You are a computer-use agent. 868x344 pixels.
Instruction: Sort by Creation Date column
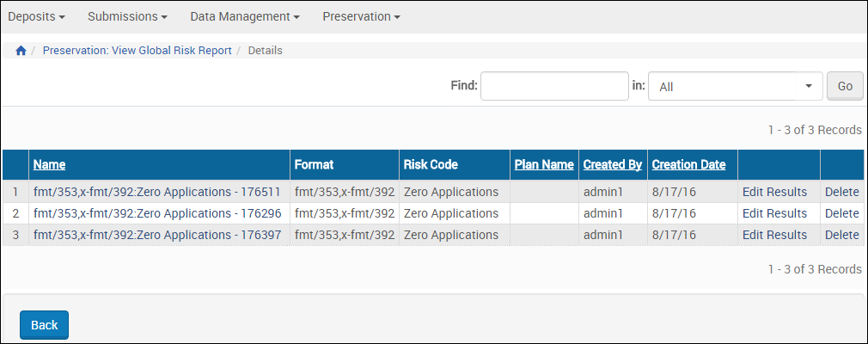click(x=688, y=164)
